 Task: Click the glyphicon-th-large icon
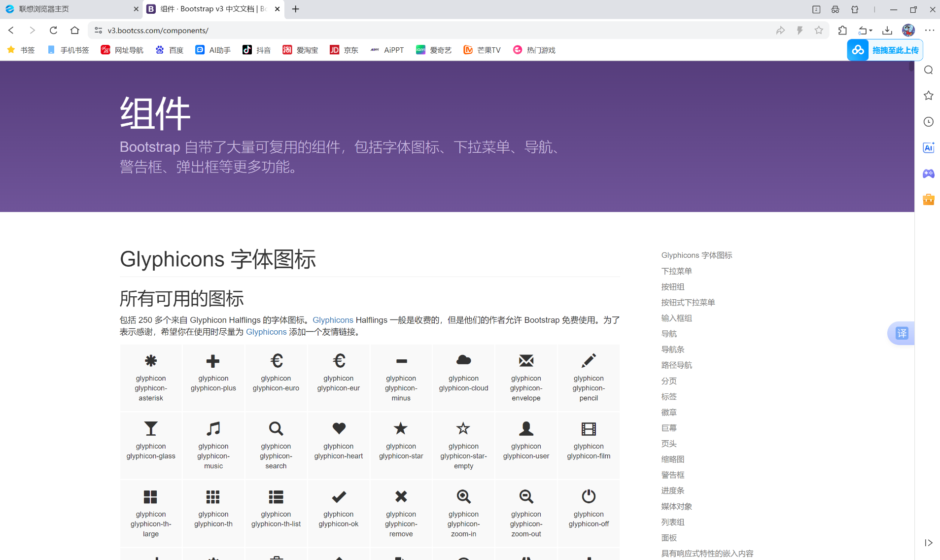150,496
